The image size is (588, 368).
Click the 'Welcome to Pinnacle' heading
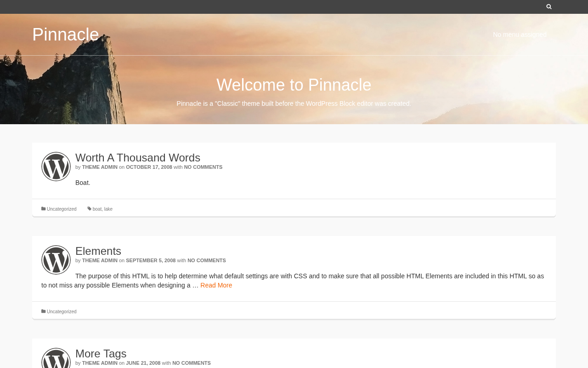[294, 85]
